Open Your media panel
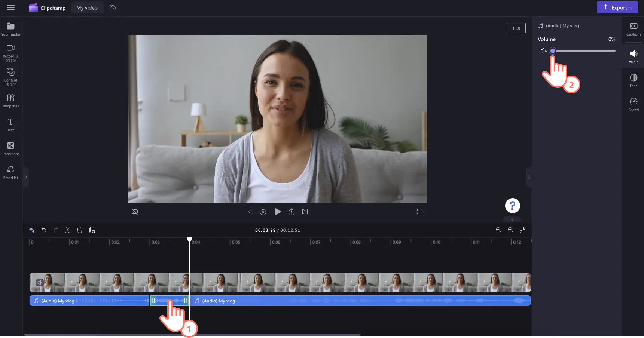The image size is (644, 338). pyautogui.click(x=10, y=29)
